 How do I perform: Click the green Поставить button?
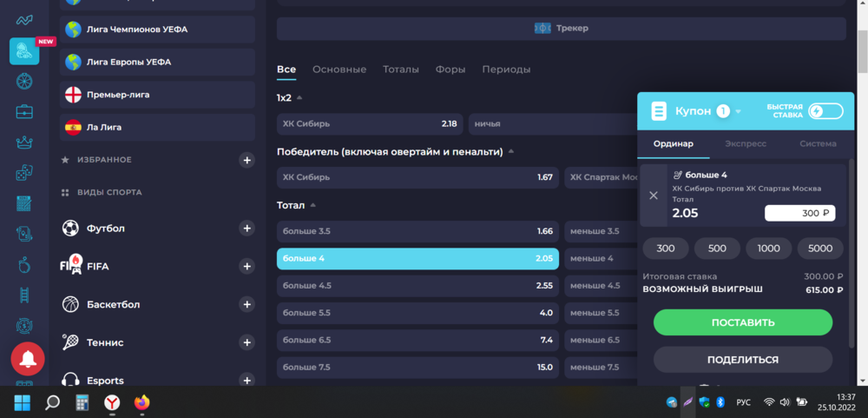(743, 322)
